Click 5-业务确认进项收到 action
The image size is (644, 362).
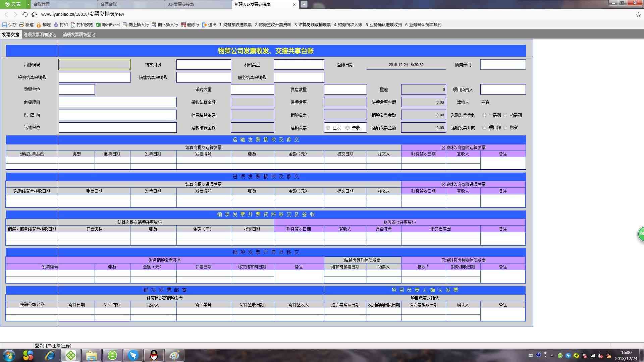tap(383, 25)
